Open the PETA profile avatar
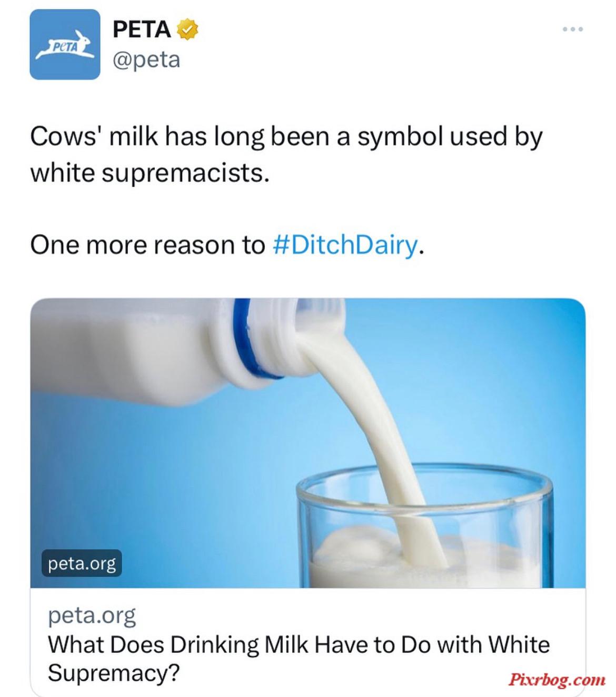Screen dimensions: 616x697 pyautogui.click(x=65, y=44)
